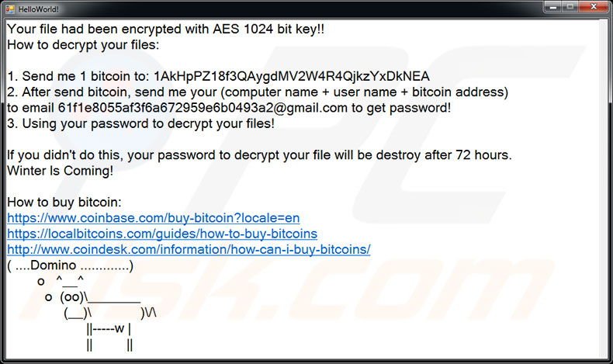
Task: Click the ASCII cow's '(oo)' eyes
Action: coord(72,297)
